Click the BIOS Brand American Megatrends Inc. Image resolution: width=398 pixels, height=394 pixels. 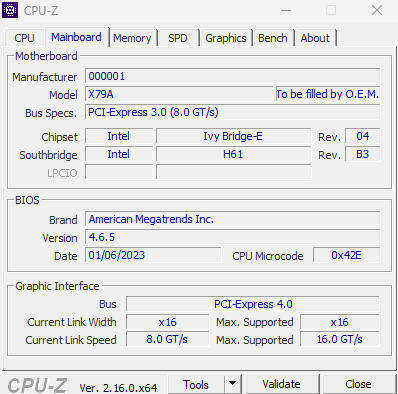[232, 219]
